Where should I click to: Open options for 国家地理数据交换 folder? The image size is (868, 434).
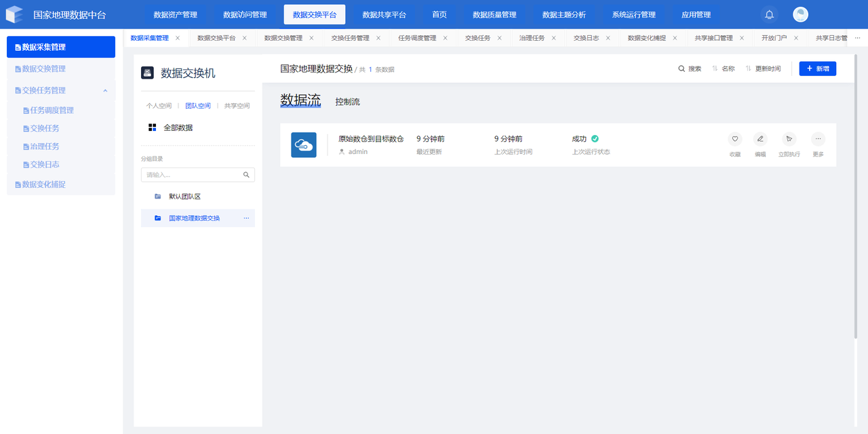246,218
